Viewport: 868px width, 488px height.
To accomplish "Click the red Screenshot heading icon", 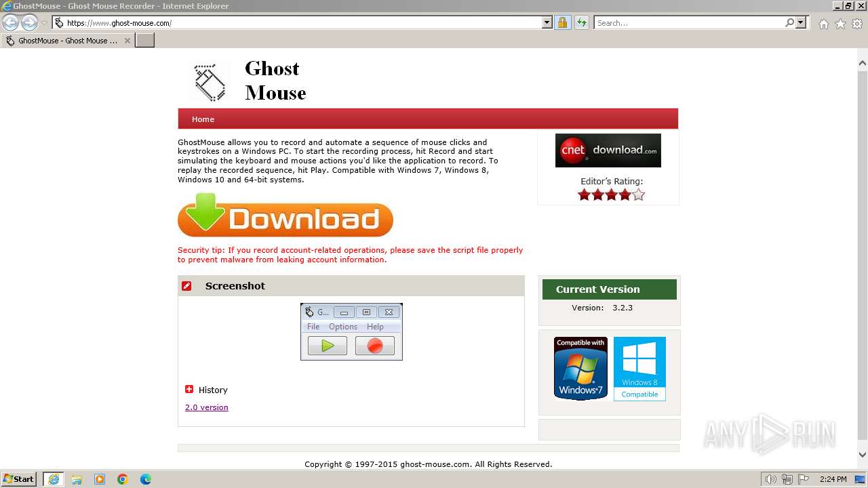I will 186,286.
